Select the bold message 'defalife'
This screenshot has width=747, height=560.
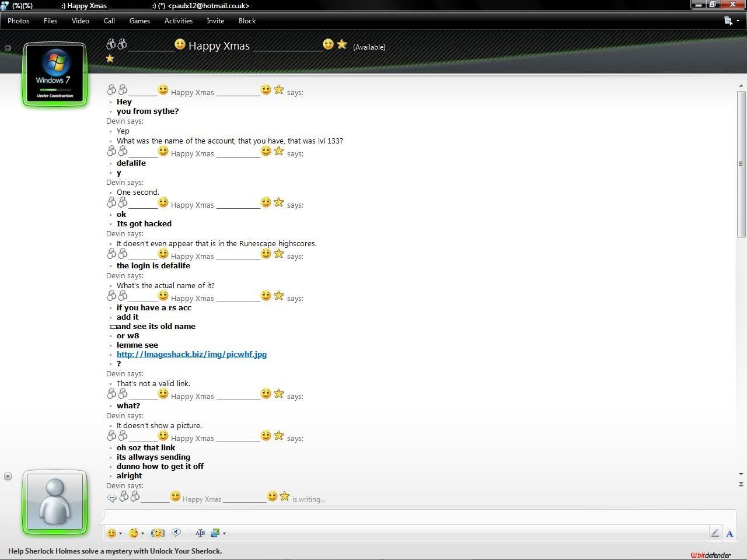tap(131, 163)
